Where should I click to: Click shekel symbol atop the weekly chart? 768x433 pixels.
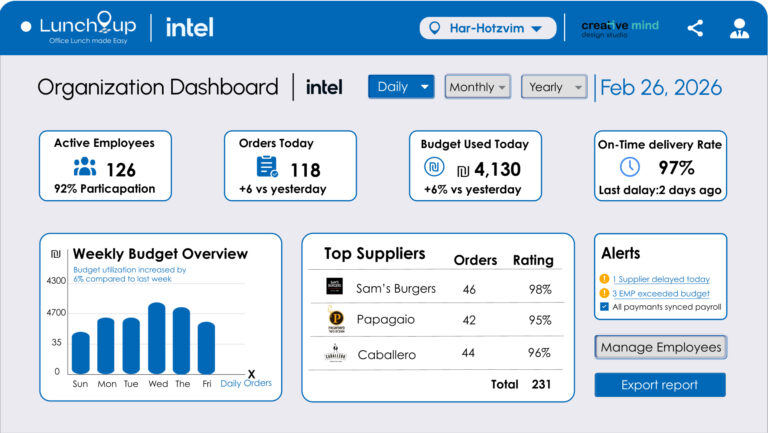point(56,254)
